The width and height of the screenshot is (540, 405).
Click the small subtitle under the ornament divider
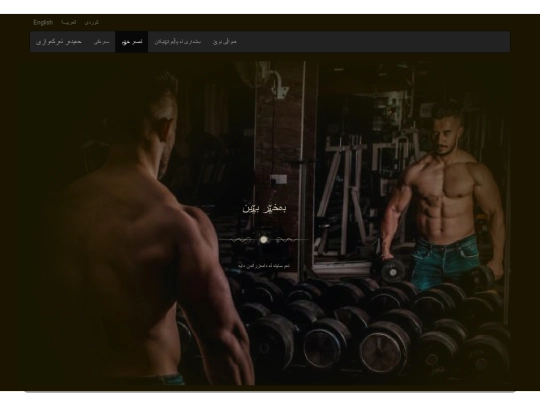264,266
